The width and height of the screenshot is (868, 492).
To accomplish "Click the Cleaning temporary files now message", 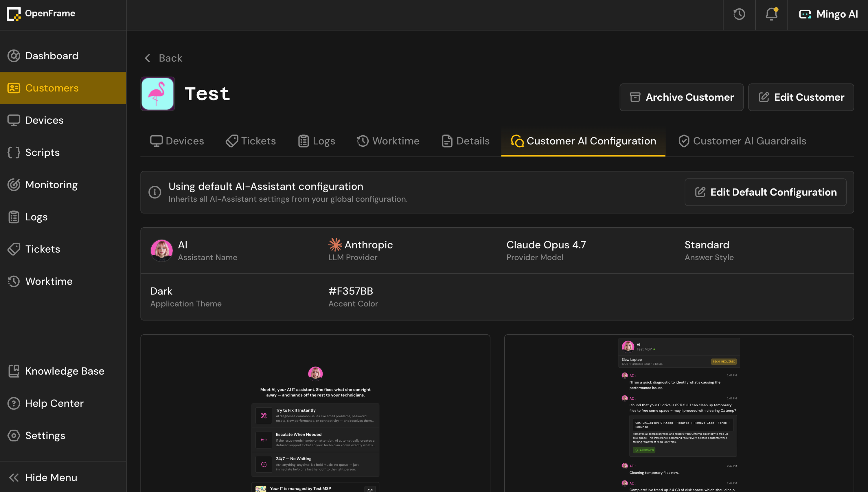I will click(654, 473).
